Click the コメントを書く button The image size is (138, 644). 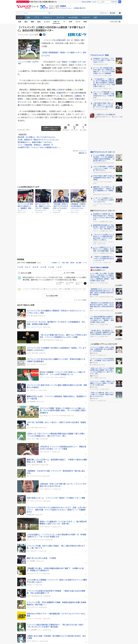pyautogui.click(x=69, y=273)
